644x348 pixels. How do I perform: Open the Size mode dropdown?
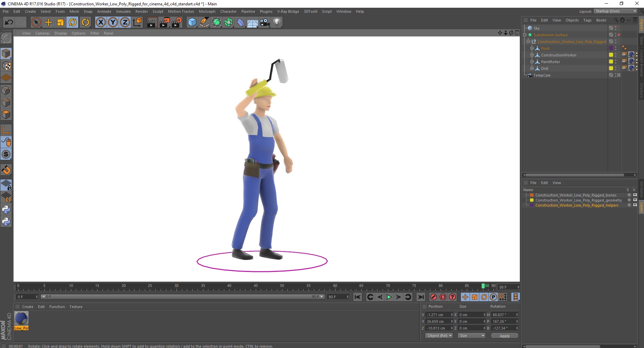pos(472,336)
